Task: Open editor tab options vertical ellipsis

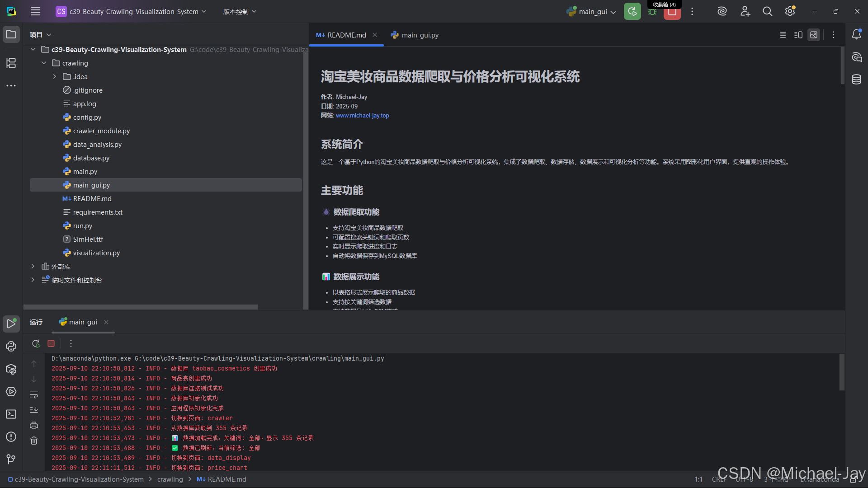Action: click(834, 35)
